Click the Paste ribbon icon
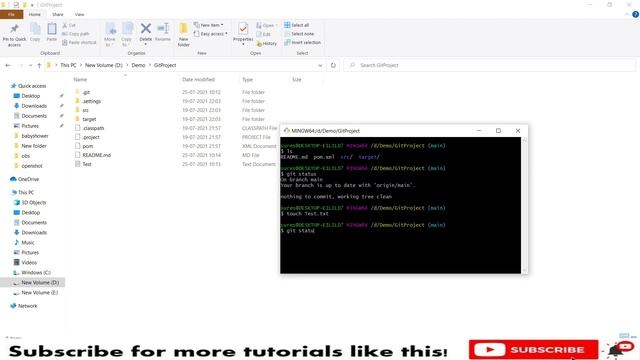This screenshot has width=640, height=360. pyautogui.click(x=51, y=32)
